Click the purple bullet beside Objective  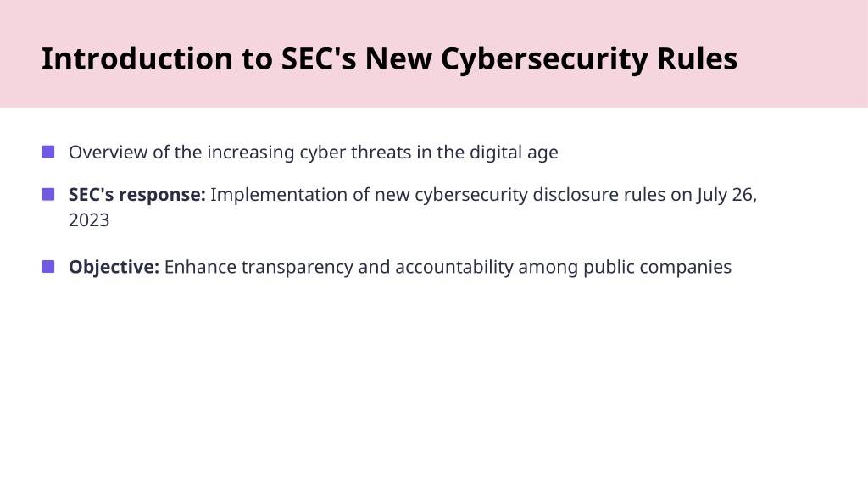[x=48, y=267]
